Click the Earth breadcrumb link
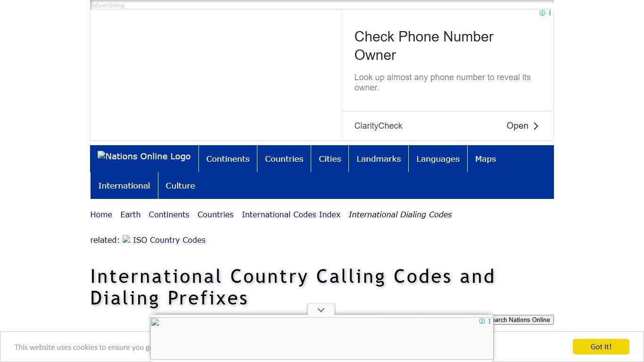Viewport: 644px width, 362px height. [x=130, y=214]
